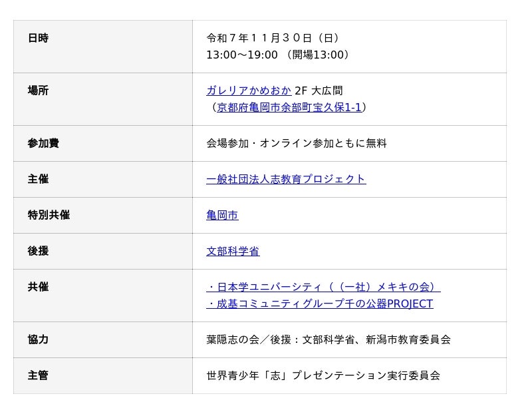Screen dimensions: 532x414
Task: Open the 一般社団法人志教育プロジェクト organizer link
Action: click(286, 179)
